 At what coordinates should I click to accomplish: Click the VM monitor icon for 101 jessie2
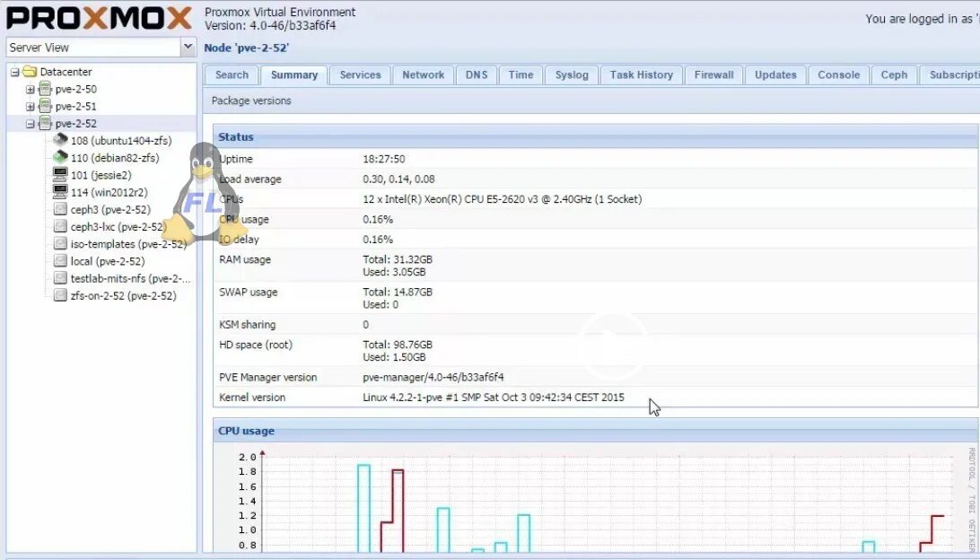coord(60,174)
